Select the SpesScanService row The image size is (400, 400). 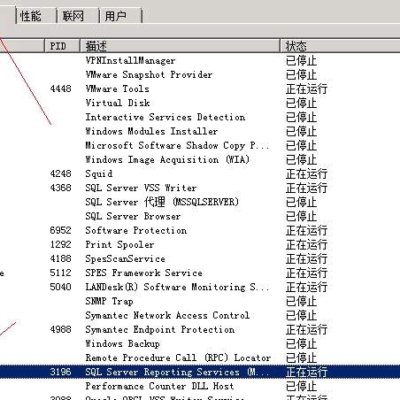(200, 259)
